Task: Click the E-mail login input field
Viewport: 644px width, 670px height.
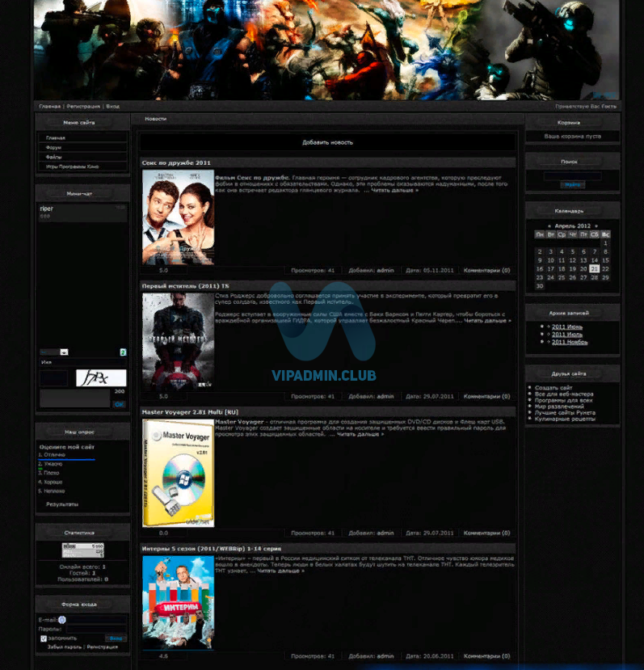Action: click(96, 620)
